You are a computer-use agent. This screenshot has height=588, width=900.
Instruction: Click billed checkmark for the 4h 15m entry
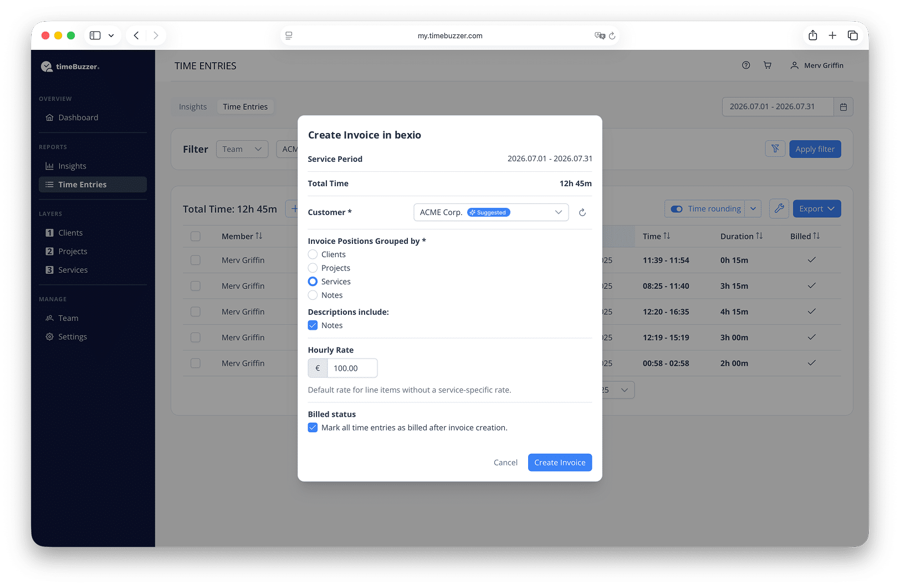[811, 311]
